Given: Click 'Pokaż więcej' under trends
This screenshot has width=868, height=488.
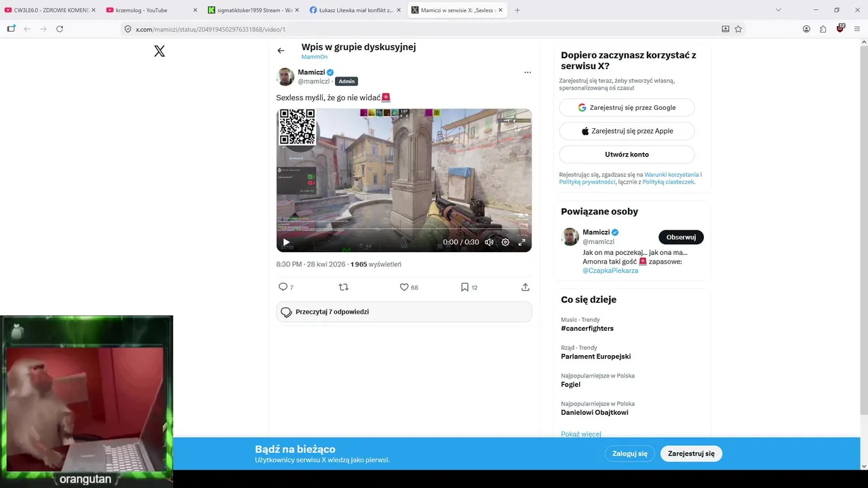Looking at the screenshot, I should click(580, 434).
